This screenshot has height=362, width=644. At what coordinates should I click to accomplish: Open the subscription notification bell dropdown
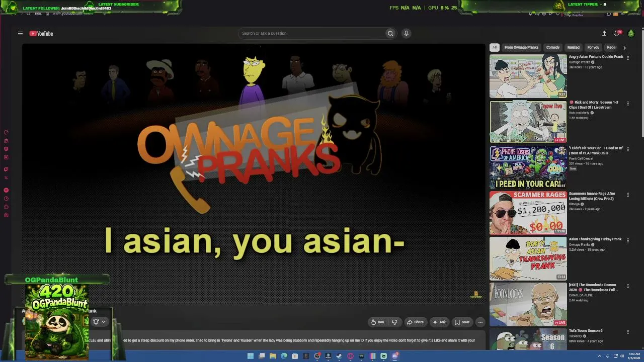(99, 322)
